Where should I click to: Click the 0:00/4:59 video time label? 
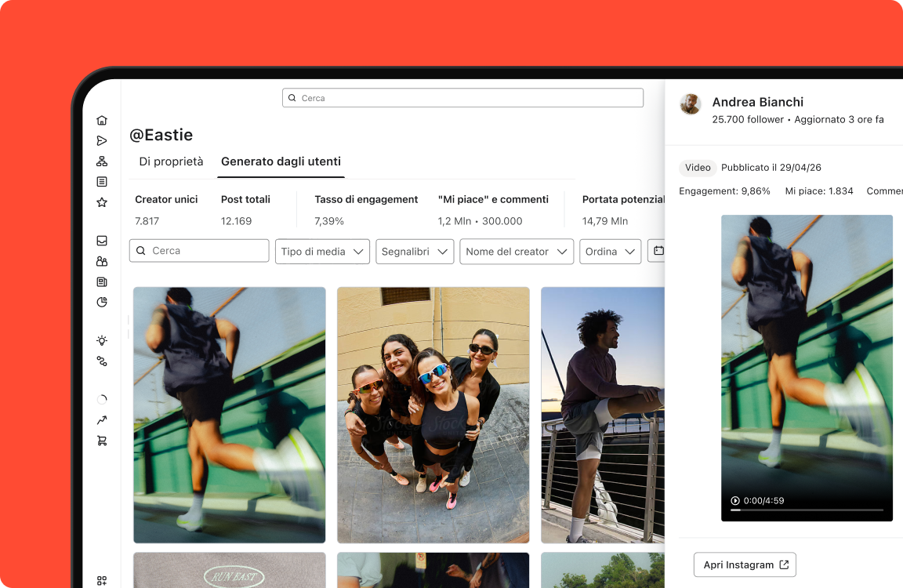763,500
